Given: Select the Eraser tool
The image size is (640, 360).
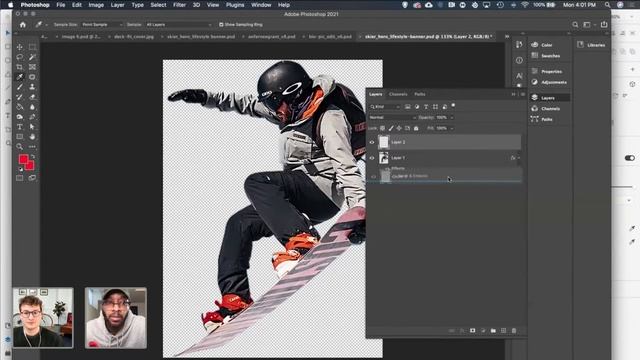Looking at the screenshot, I should coord(32,97).
